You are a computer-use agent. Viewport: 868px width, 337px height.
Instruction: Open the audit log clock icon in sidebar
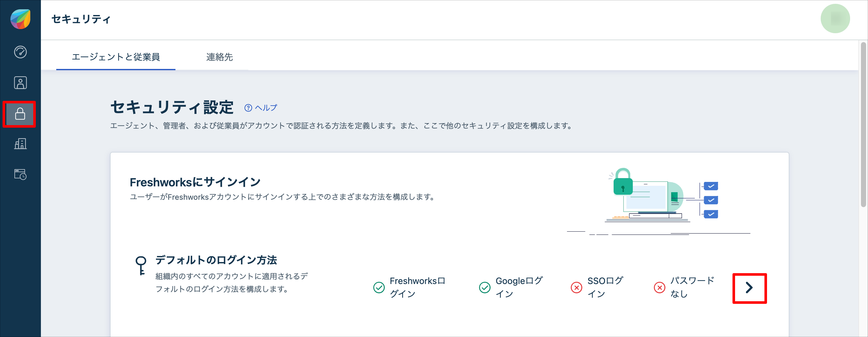20,174
